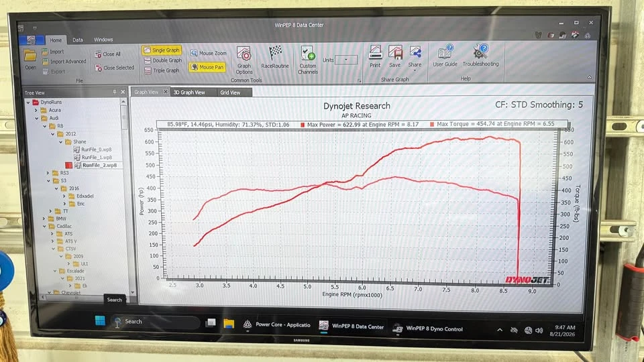Expand the Acura folder
The image size is (644, 362).
point(36,110)
